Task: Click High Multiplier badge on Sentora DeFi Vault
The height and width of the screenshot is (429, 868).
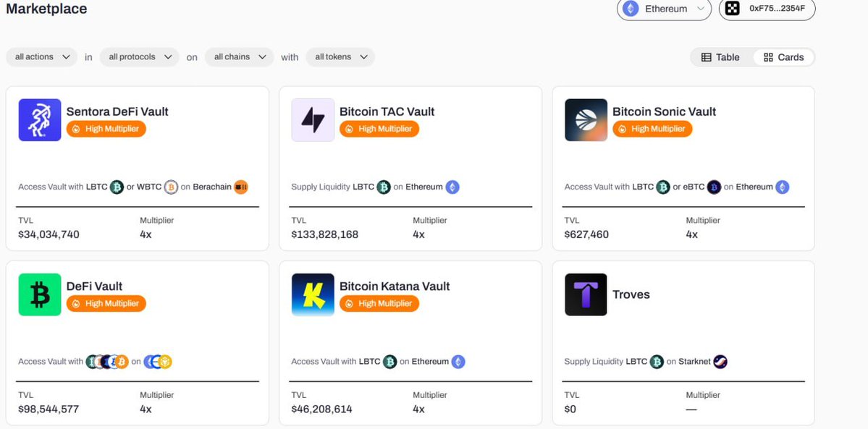Action: [x=106, y=129]
